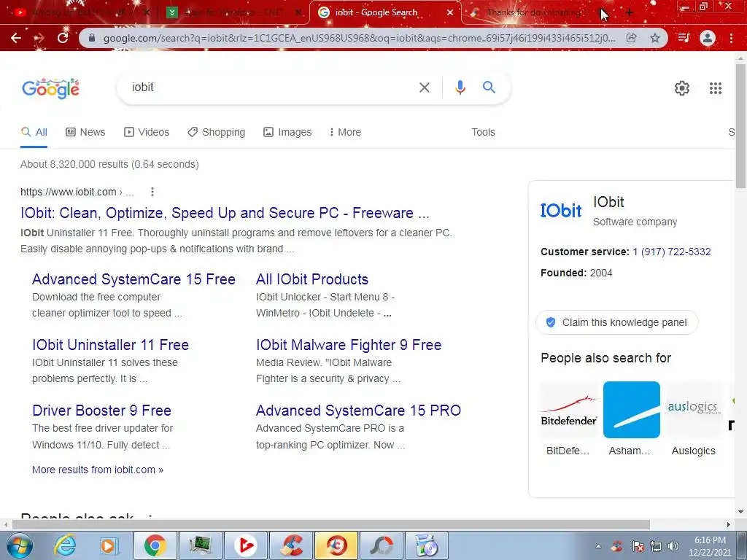Click the horizontal scrollbar right arrow
Viewport: 747px width, 560px height.
coord(729,525)
